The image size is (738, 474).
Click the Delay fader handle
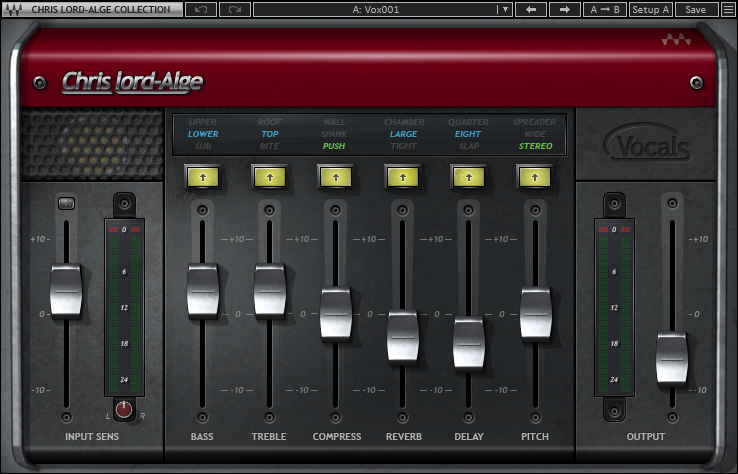click(469, 343)
